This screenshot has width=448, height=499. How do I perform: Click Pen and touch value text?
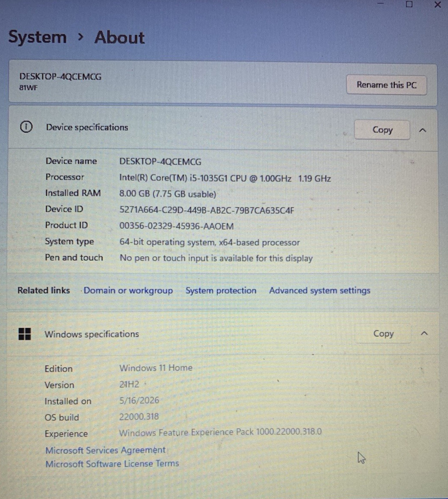(x=216, y=258)
